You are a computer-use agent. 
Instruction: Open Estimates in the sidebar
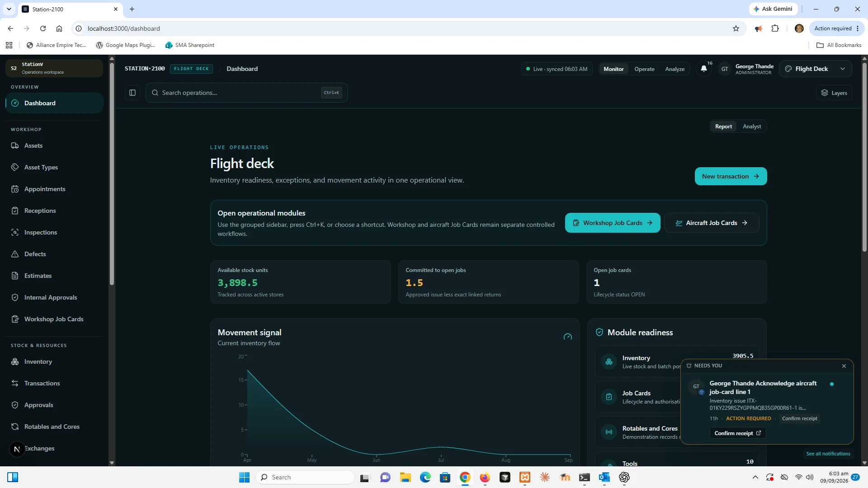tap(54, 276)
